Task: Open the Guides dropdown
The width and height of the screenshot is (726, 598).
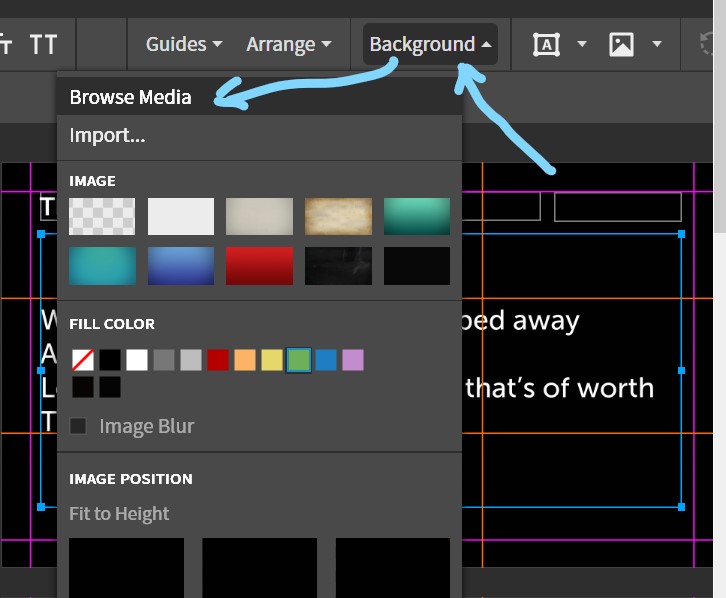Action: [x=184, y=44]
